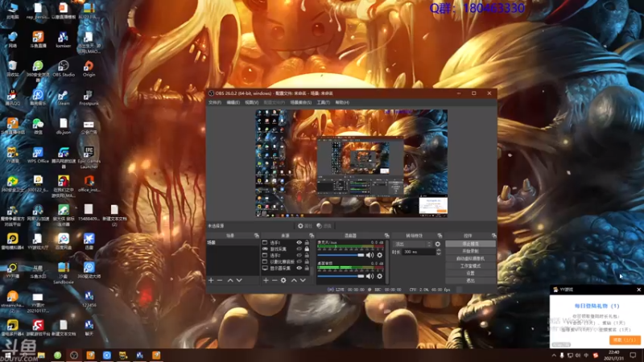644x362 pixels.
Task: Open OBS Studio desktop shortcut
Action: (64, 68)
